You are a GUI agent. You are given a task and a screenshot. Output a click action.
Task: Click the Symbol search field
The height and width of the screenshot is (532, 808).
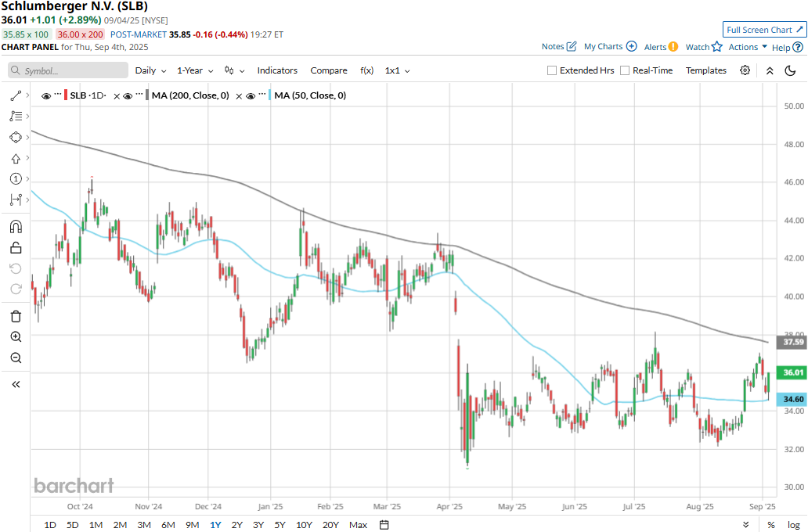click(68, 70)
